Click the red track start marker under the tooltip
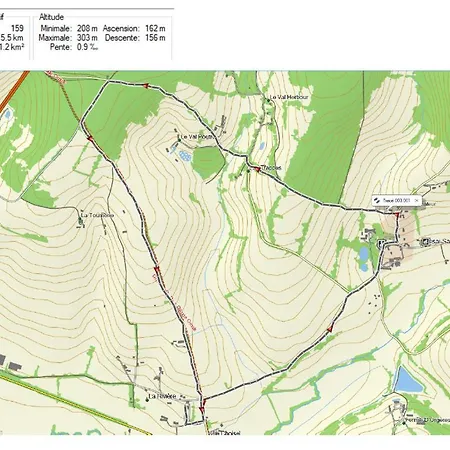The width and height of the screenshot is (450, 450). click(397, 215)
